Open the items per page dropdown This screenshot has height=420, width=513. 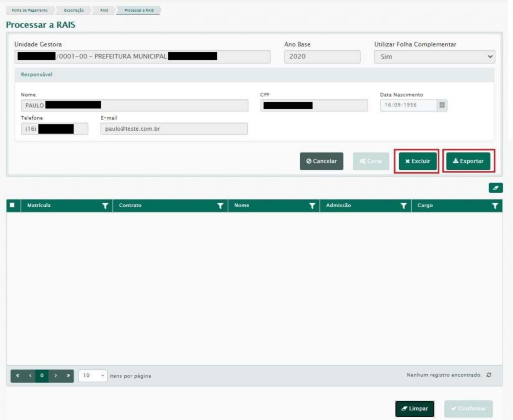[x=93, y=376]
